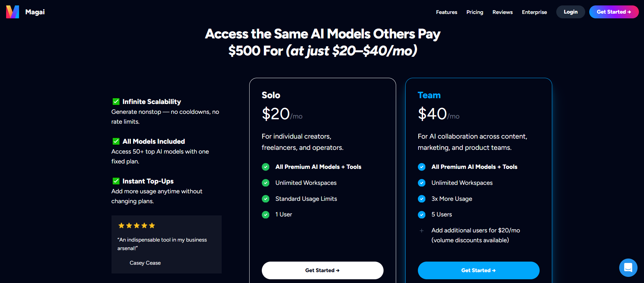
Task: Open the chat support bubble
Action: pos(628,267)
